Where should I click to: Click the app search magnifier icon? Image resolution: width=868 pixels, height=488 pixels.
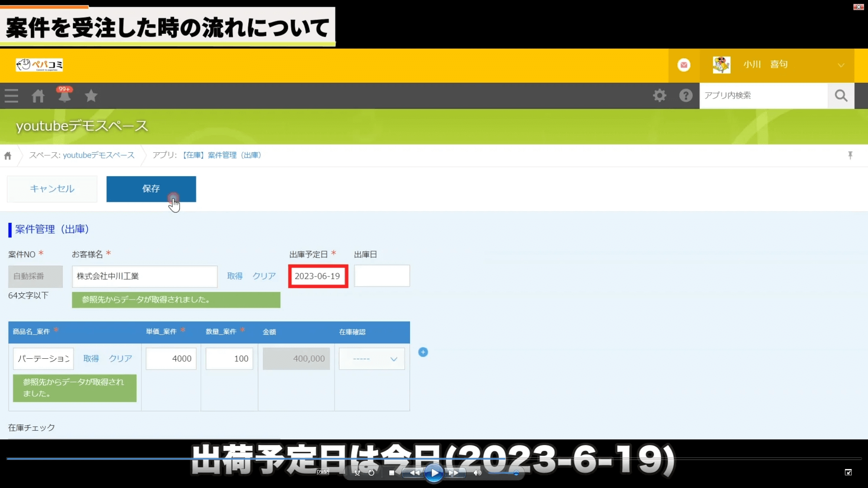tap(841, 95)
